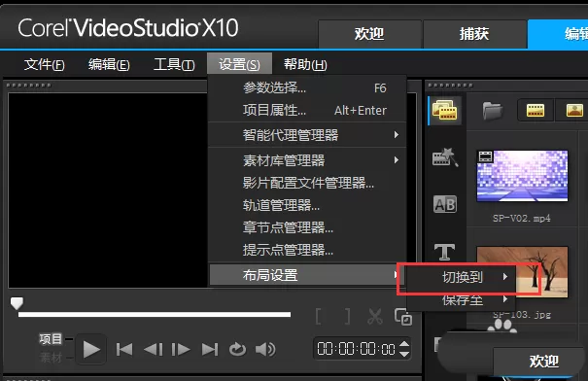Choose 项目属性... from the menu
The width and height of the screenshot is (588, 381).
307,111
